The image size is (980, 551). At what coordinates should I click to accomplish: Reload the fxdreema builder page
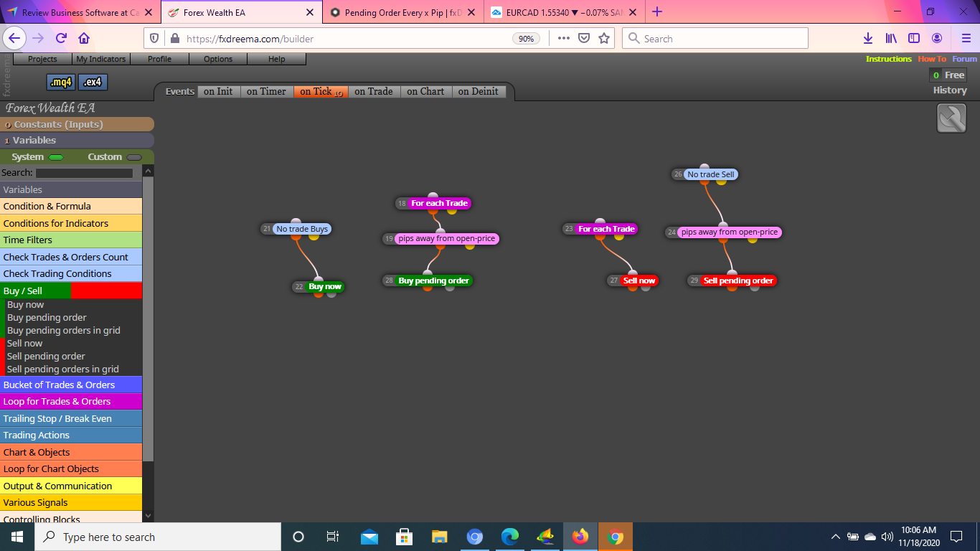pyautogui.click(x=61, y=38)
